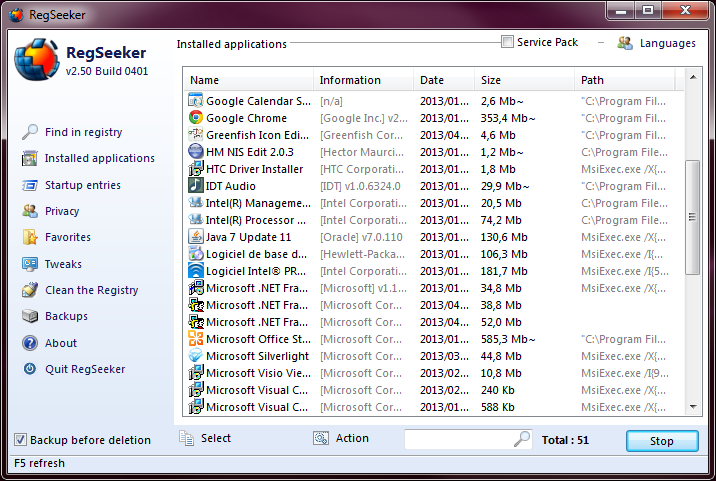Click the Google Chrome app icon
716x481 pixels.
point(195,118)
